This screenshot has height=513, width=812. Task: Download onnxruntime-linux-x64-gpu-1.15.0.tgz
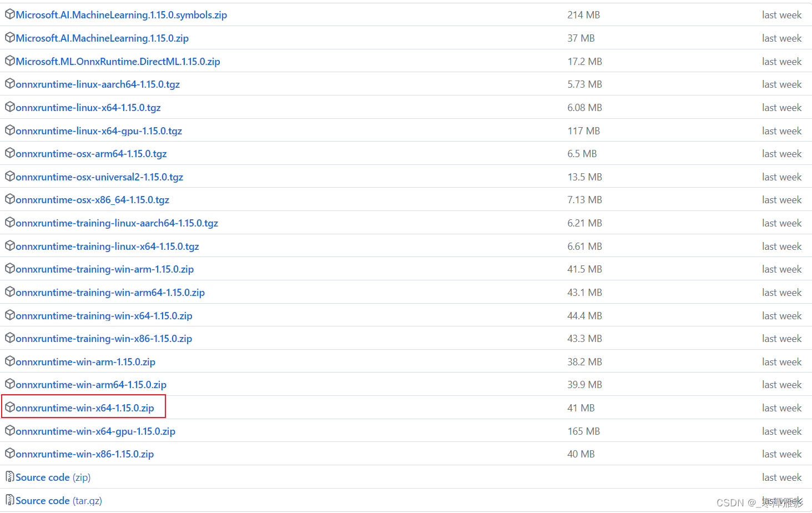99,131
